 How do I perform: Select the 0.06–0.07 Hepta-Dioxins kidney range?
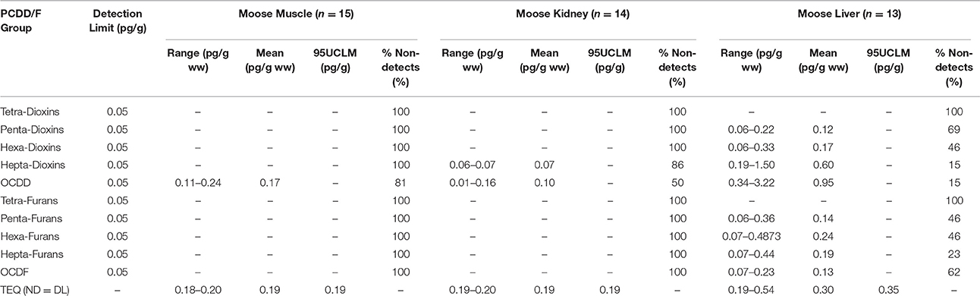point(472,165)
